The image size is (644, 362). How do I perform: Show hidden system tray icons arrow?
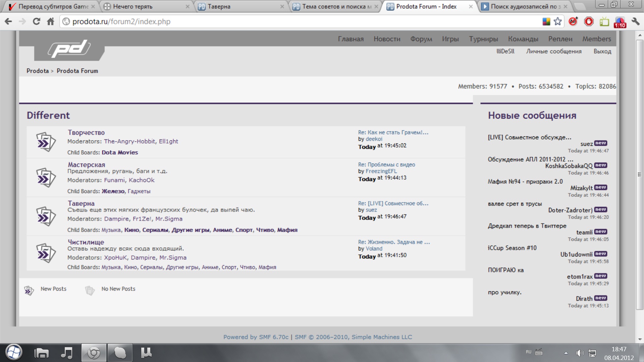click(x=566, y=353)
